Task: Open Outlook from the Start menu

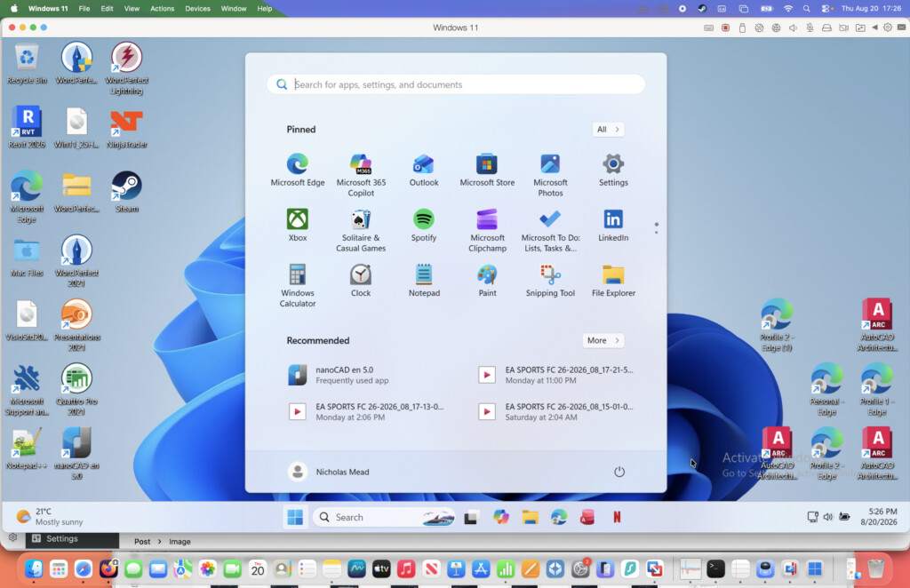Action: [x=424, y=170]
